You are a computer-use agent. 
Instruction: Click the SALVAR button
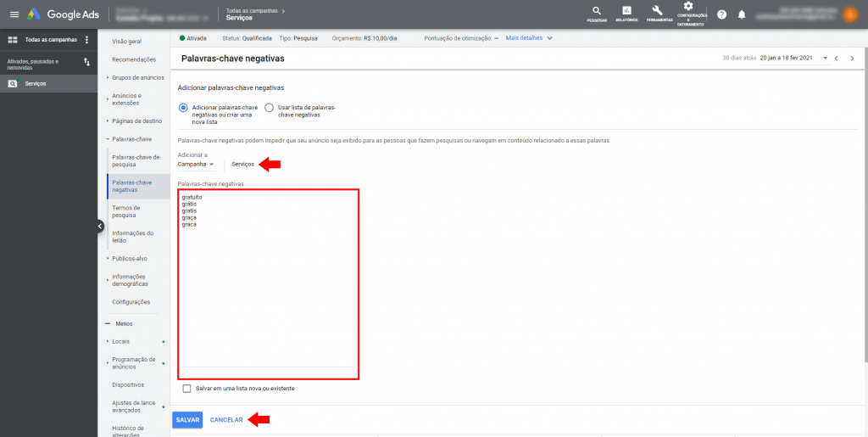coord(187,420)
